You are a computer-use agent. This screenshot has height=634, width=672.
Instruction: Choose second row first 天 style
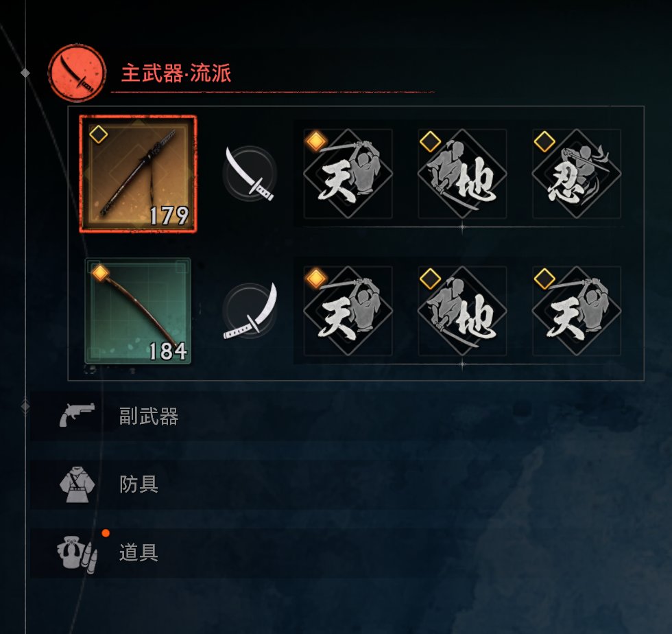pyautogui.click(x=348, y=311)
